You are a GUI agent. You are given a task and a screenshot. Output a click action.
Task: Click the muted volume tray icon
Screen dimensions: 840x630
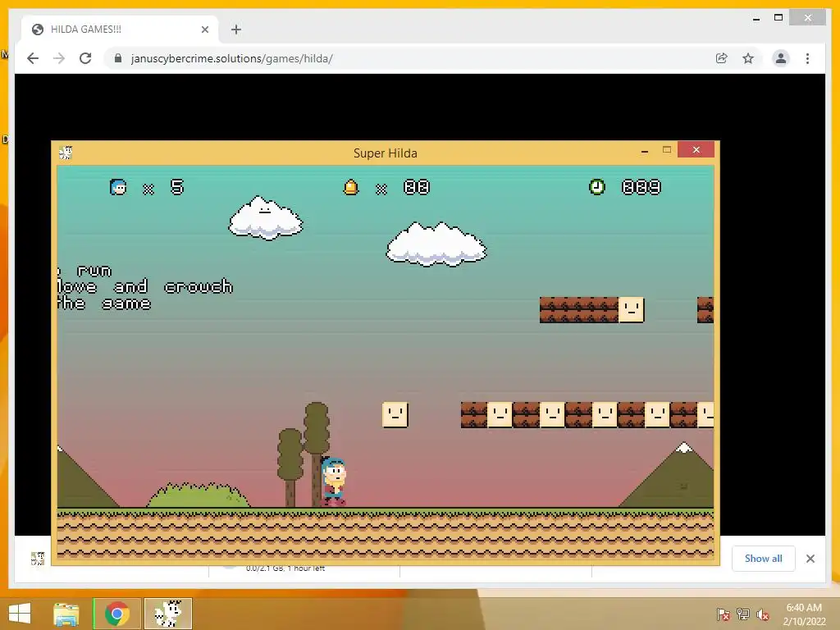(763, 614)
